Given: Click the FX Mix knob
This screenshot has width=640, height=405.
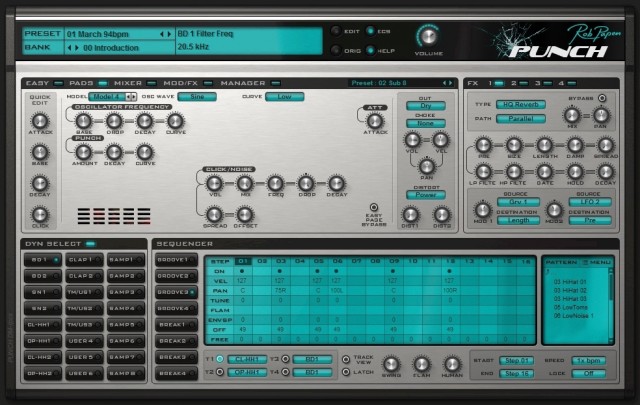Looking at the screenshot, I should click(572, 117).
